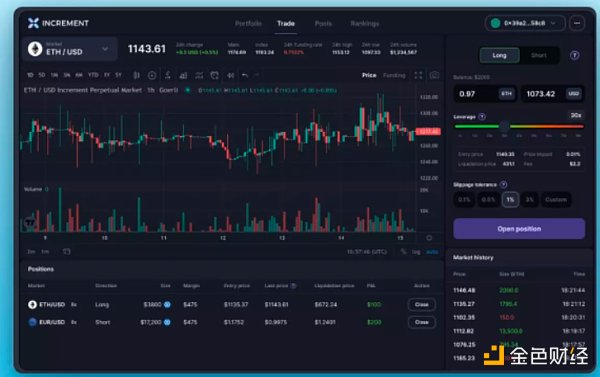Click the chart fullscreen icon
Image resolution: width=600 pixels, height=377 pixels.
tap(418, 75)
